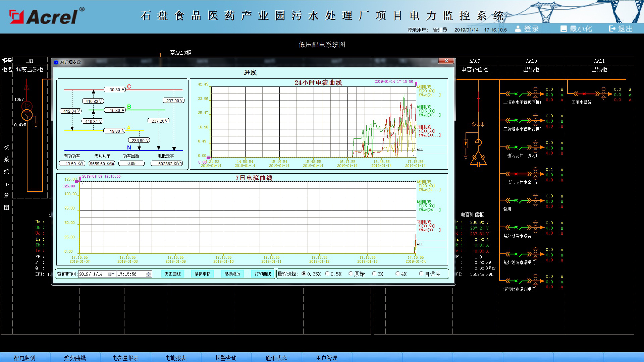Click EPI value 355249 kWh in 电容补偿柜 panel
This screenshot has width=644, height=362.
pyautogui.click(x=482, y=274)
